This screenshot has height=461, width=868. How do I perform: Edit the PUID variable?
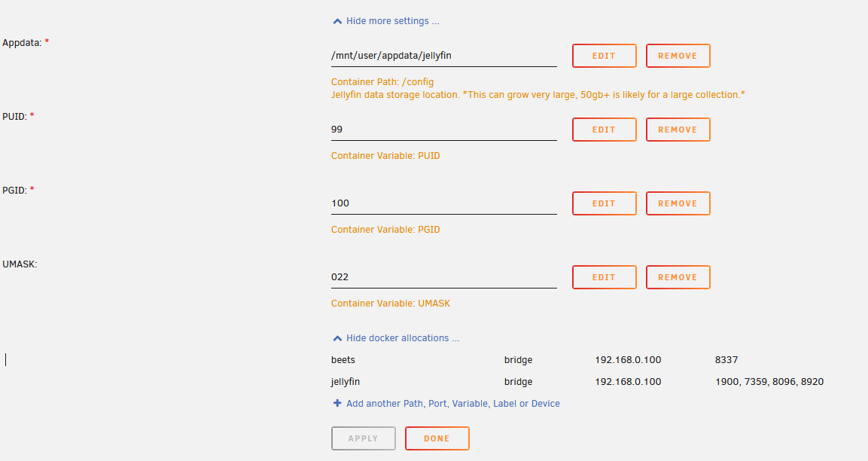(604, 130)
